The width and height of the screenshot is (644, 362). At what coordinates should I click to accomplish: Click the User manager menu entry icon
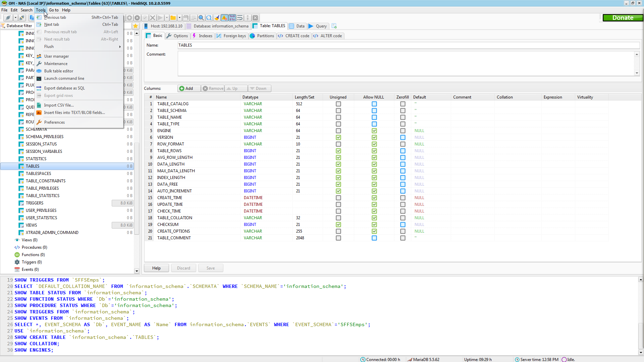point(39,56)
